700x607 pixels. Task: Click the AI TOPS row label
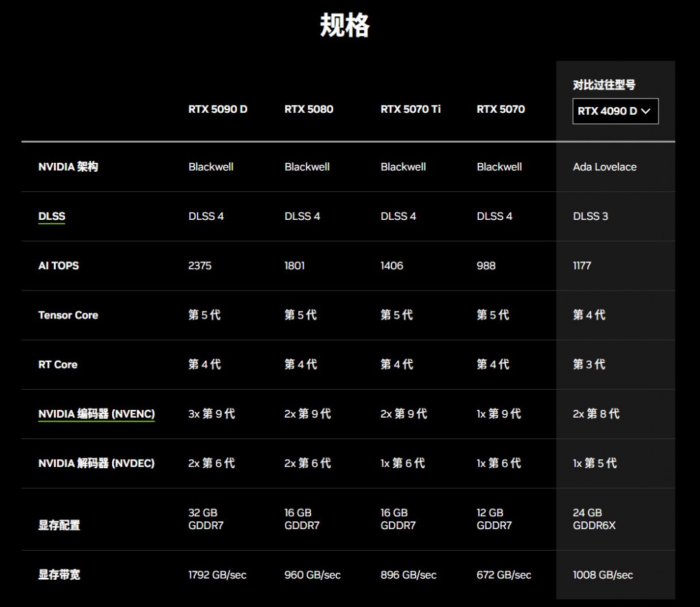pyautogui.click(x=58, y=266)
